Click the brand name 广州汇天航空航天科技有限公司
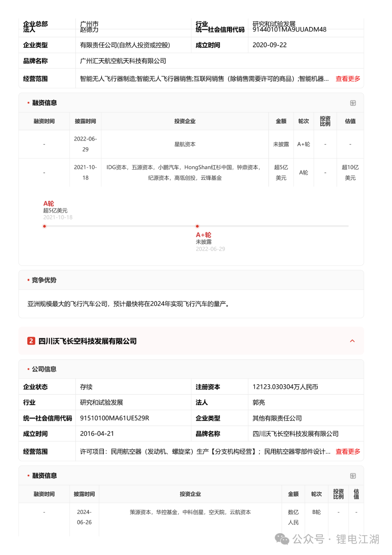The width and height of the screenshot is (392, 555). (123, 61)
